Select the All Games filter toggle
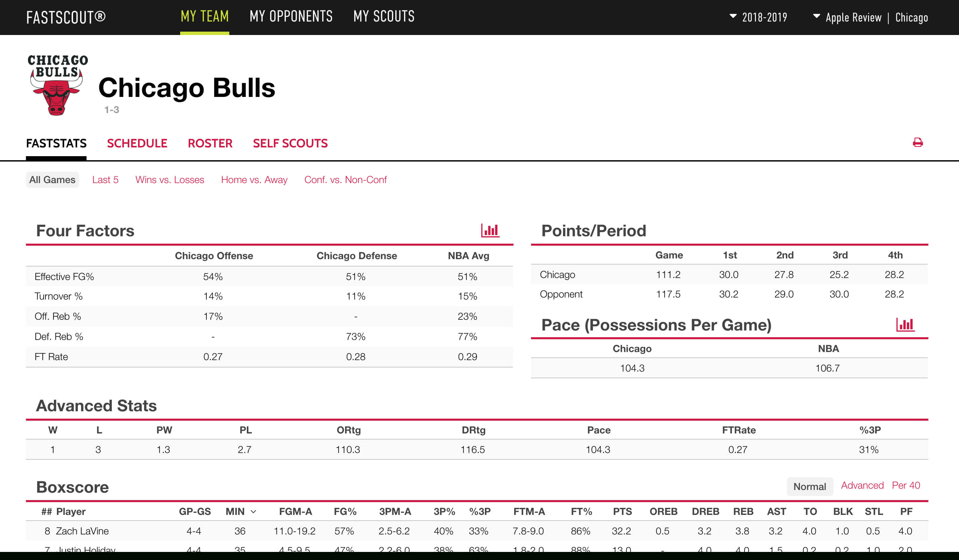 click(53, 179)
